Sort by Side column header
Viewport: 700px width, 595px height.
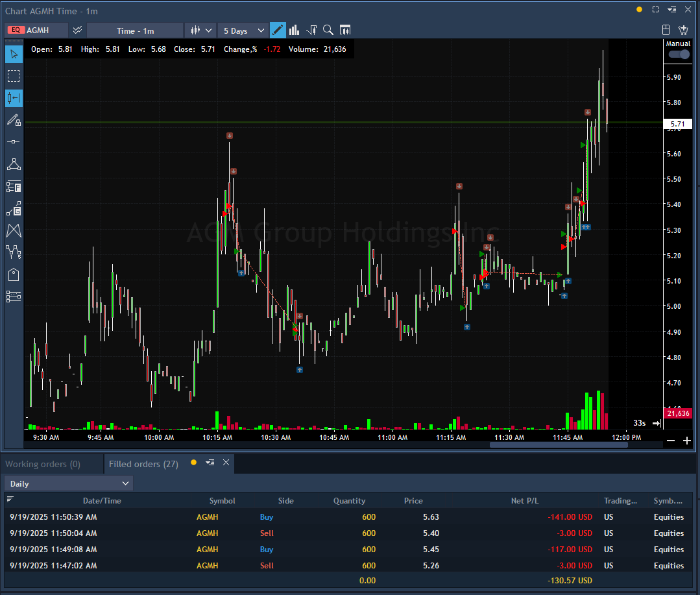[285, 501]
